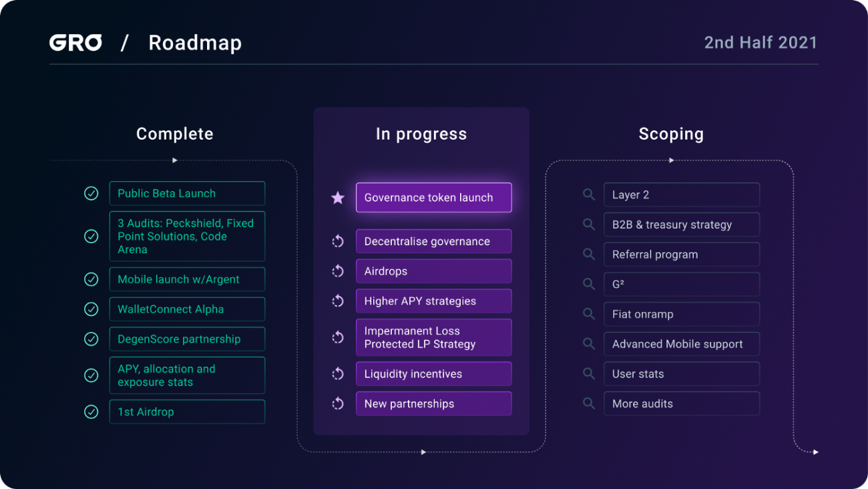Click the progress icon beside New partnerships
The width and height of the screenshot is (868, 489).
pyautogui.click(x=338, y=403)
